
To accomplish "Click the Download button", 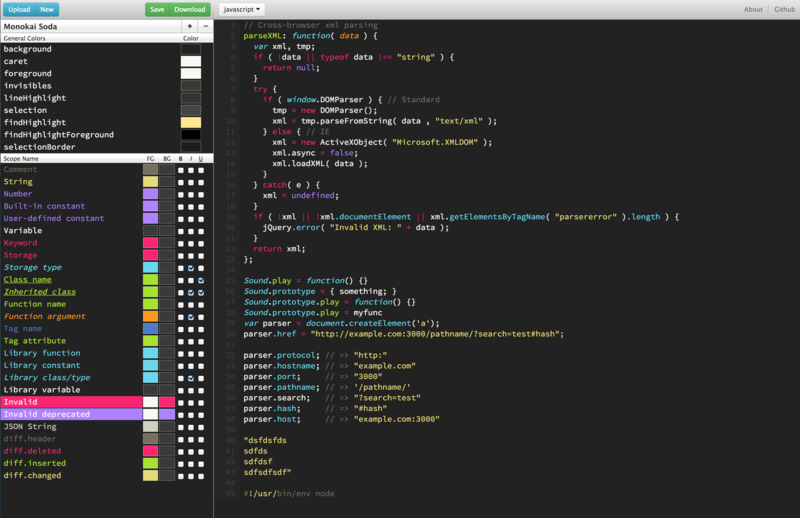I will (190, 9).
